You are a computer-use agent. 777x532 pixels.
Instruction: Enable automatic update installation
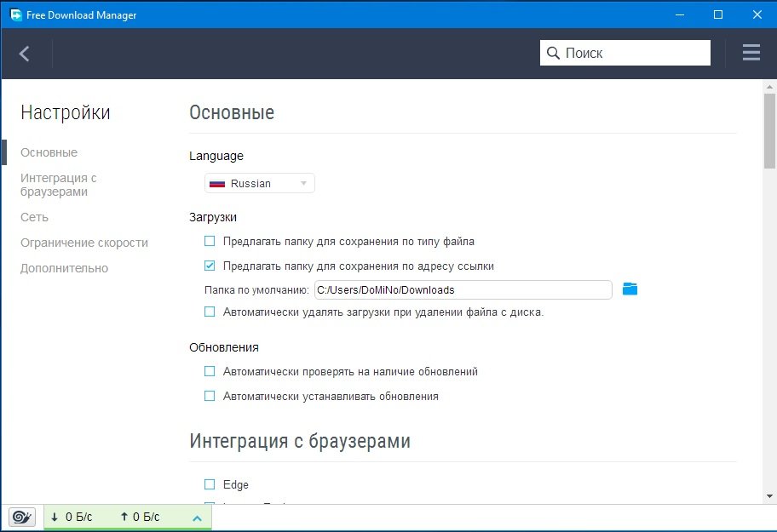pos(210,396)
